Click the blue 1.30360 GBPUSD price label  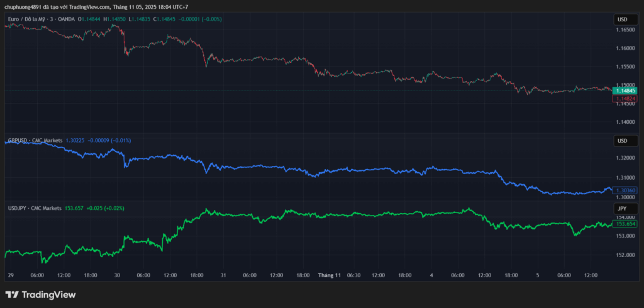tap(626, 190)
